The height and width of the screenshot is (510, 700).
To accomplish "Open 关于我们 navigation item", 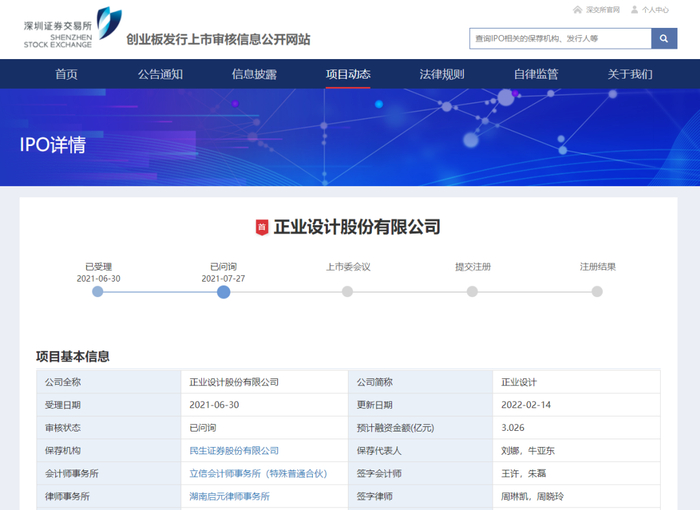I will 630,74.
